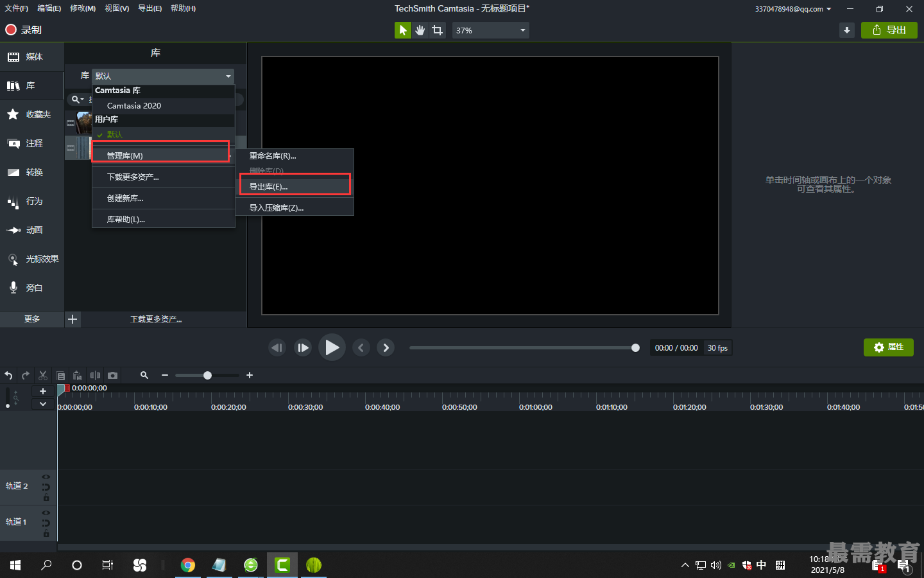Image resolution: width=924 pixels, height=578 pixels.
Task: Choose 导出库(E)... from submenu
Action: (x=295, y=186)
